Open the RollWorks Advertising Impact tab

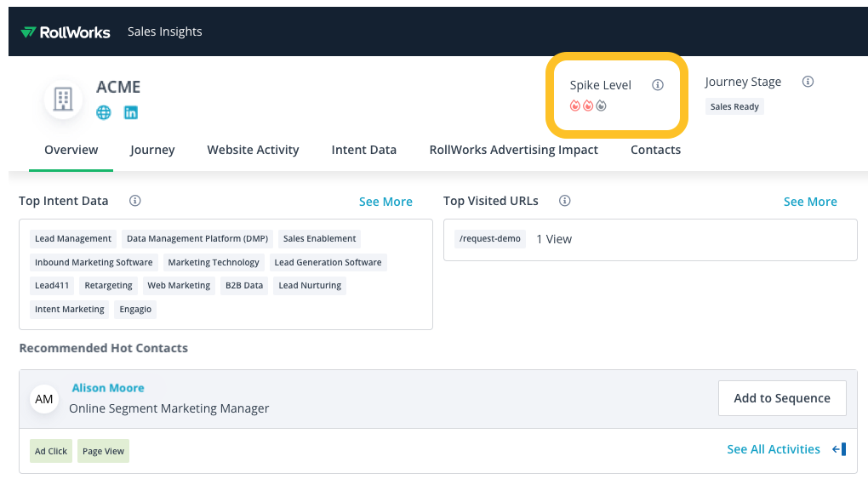tap(514, 150)
